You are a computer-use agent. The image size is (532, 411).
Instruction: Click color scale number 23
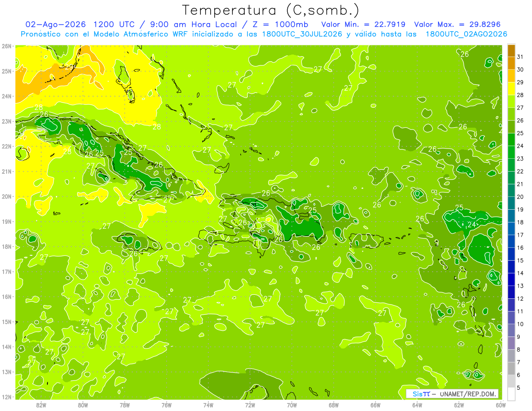(x=520, y=159)
